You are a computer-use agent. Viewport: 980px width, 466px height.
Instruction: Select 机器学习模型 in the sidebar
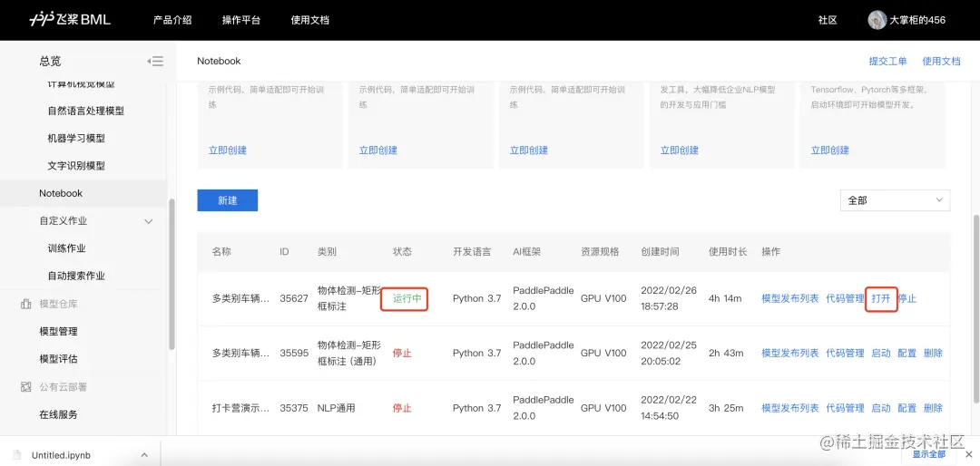coord(76,139)
